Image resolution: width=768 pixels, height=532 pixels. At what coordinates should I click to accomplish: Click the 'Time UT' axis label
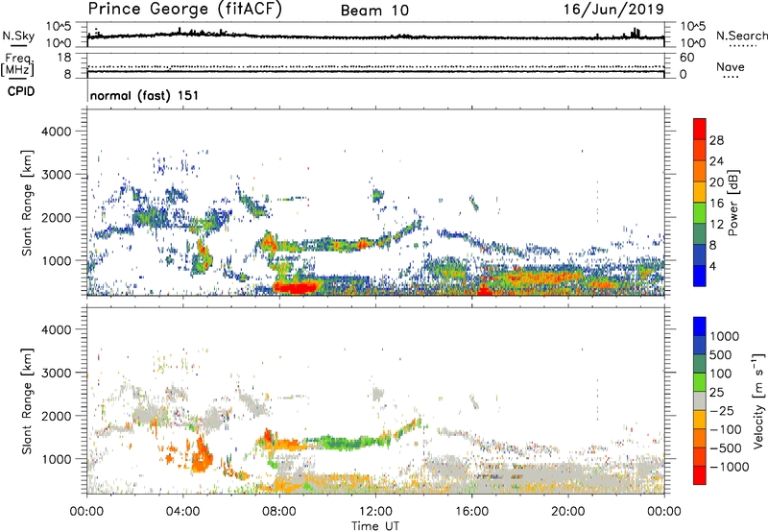(375, 525)
